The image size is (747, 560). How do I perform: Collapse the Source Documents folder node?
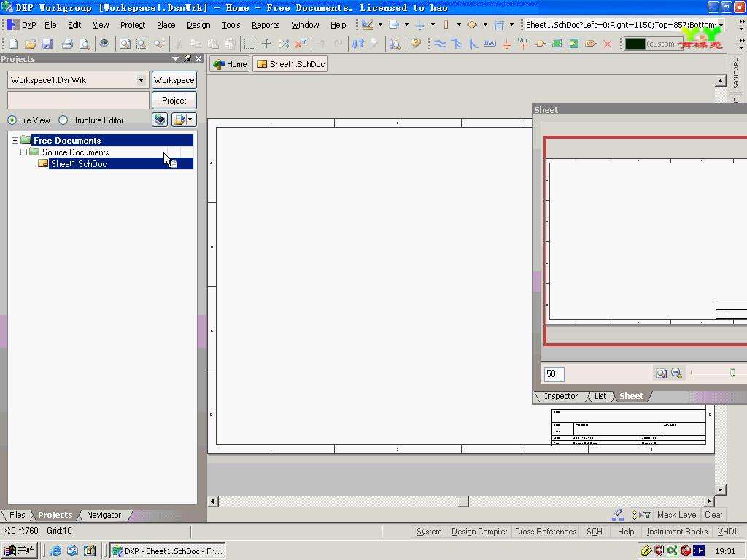click(23, 152)
